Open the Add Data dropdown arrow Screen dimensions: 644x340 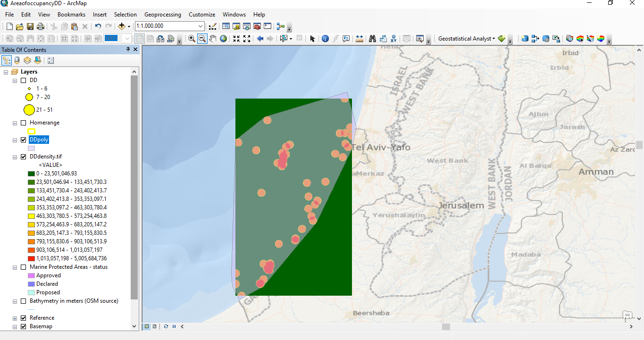129,26
